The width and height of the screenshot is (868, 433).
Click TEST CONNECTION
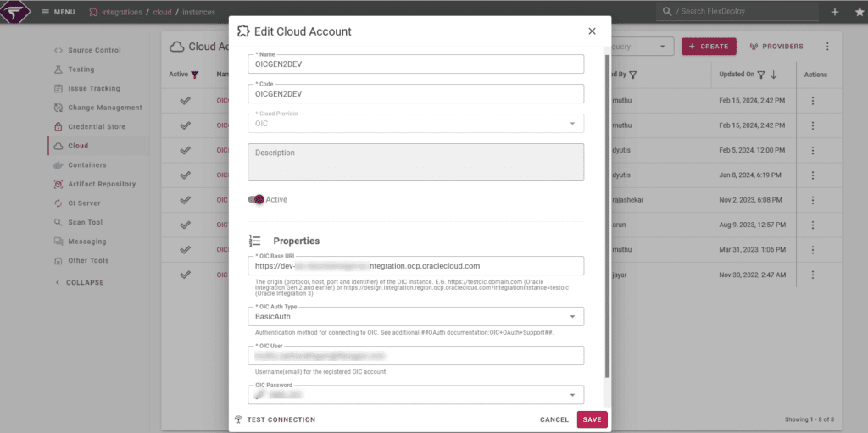click(x=275, y=419)
